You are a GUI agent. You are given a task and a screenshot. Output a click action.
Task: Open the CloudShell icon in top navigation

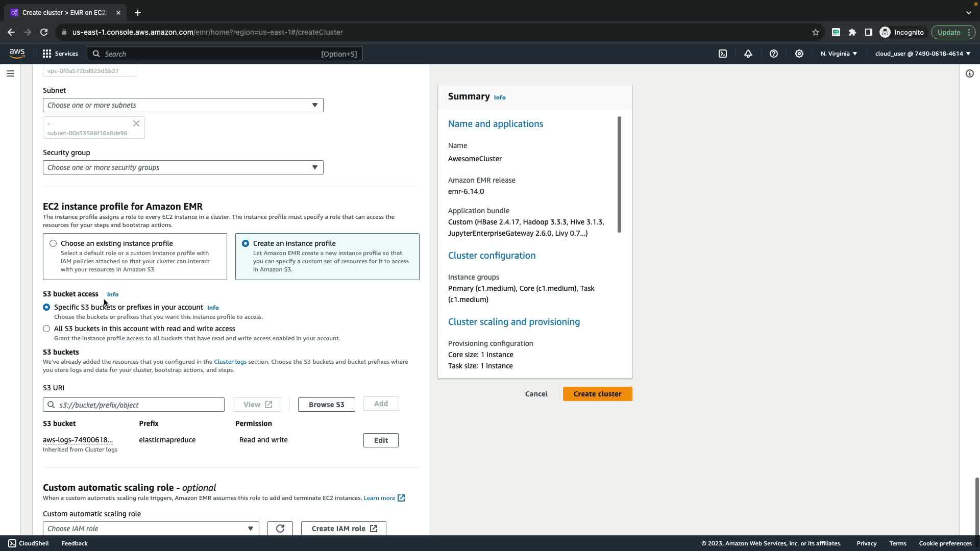[x=723, y=54]
